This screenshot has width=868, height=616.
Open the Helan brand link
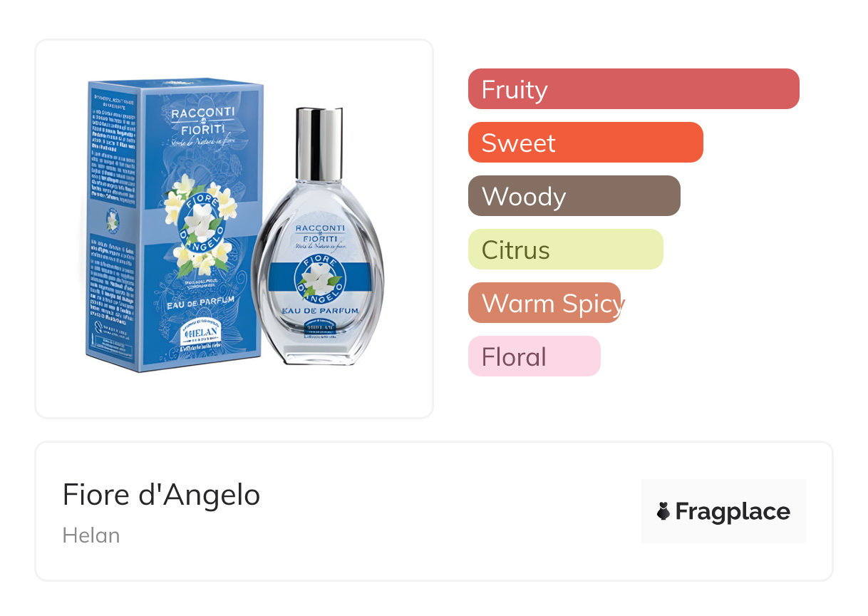pyautogui.click(x=91, y=535)
